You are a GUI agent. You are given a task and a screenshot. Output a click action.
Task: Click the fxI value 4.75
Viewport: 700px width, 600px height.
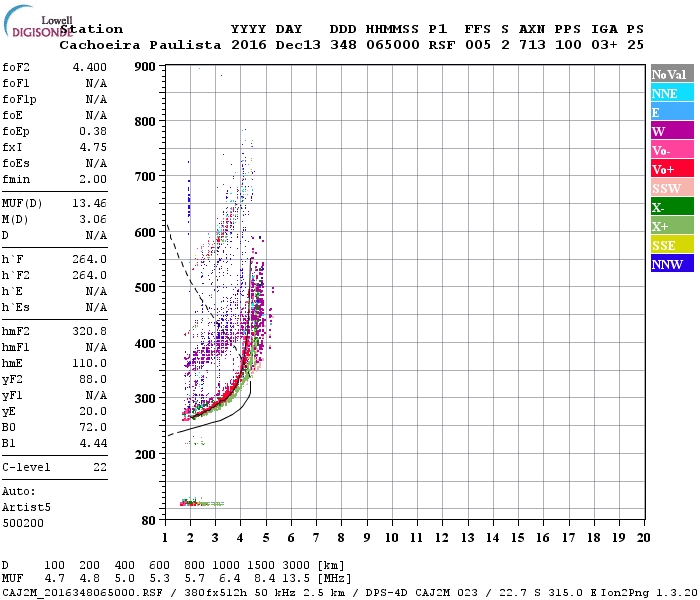point(93,147)
